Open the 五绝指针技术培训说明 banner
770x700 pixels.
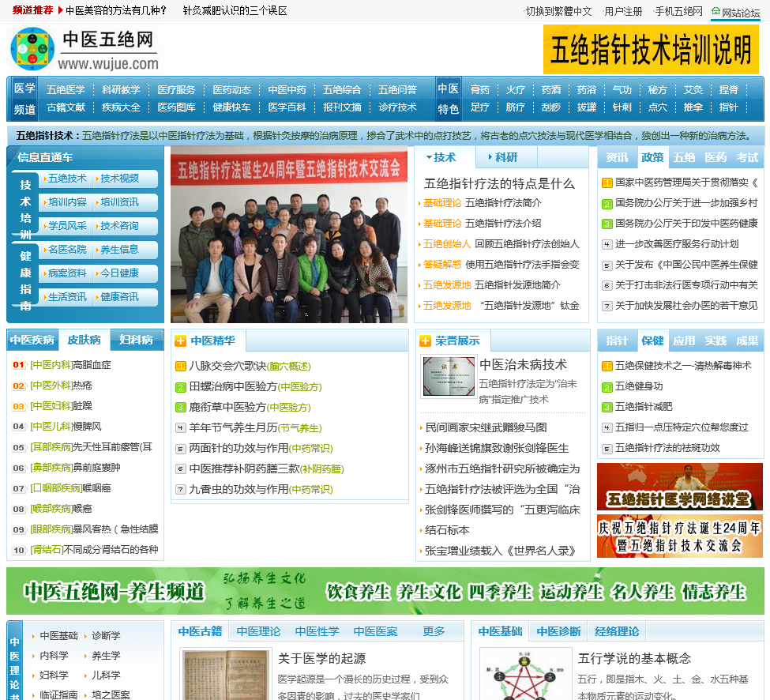651,50
